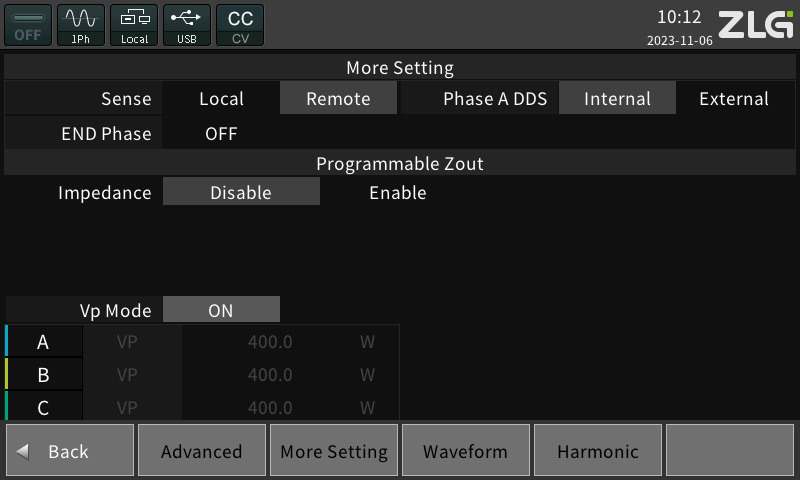Go to the Harmonic tab
Viewport: 800px width, 480px height.
[x=597, y=451]
